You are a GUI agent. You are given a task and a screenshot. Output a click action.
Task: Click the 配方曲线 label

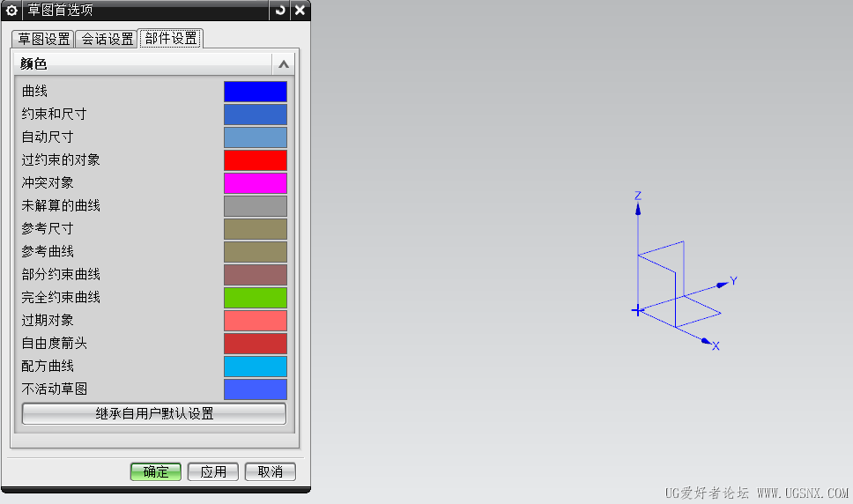[48, 366]
